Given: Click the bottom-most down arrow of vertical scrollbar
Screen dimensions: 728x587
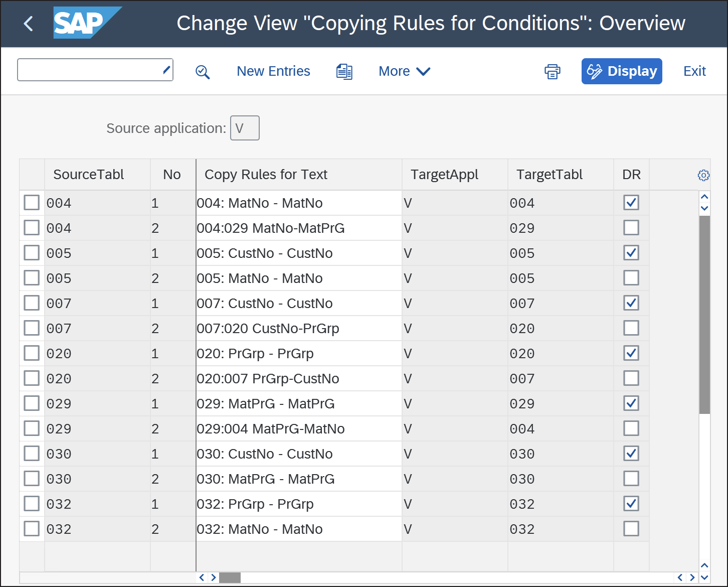Looking at the screenshot, I should (x=704, y=577).
